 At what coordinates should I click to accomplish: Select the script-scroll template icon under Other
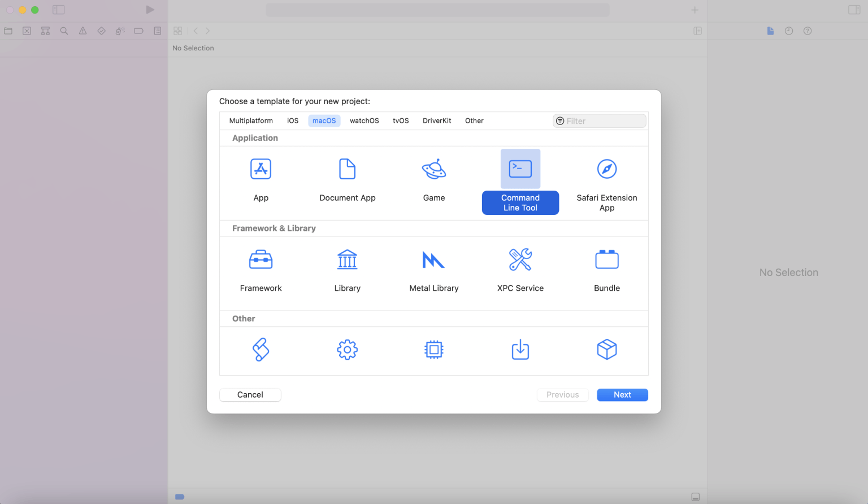[x=261, y=350]
